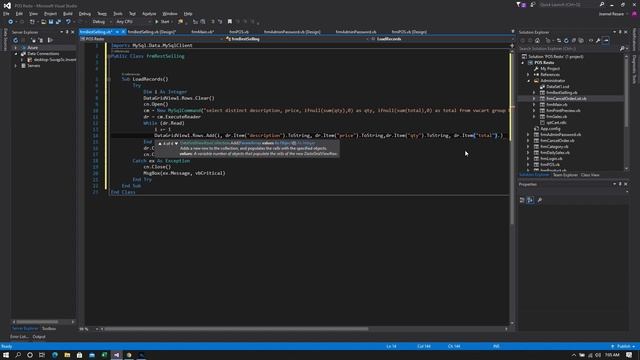
Task: Click in Search Solution Explorer field
Action: click(569, 49)
